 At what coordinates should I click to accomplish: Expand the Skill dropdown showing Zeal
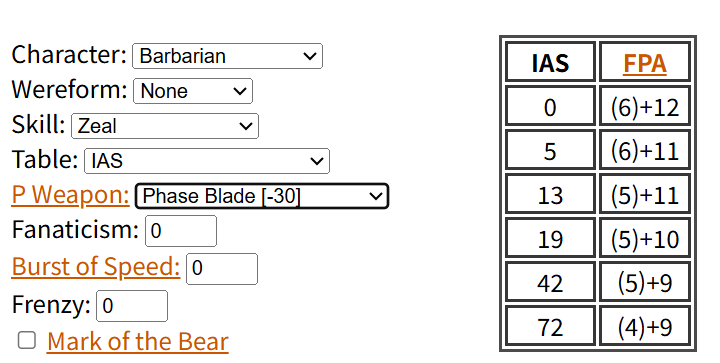point(165,126)
